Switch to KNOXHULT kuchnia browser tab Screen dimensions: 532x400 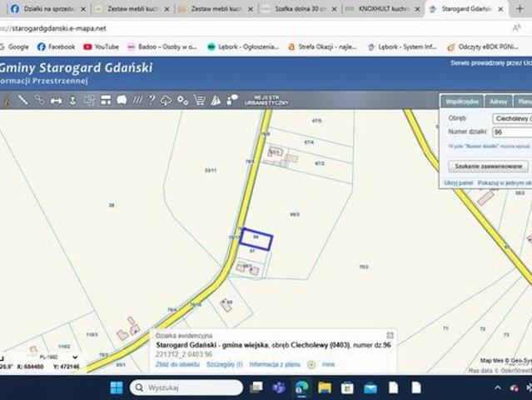tap(384, 9)
